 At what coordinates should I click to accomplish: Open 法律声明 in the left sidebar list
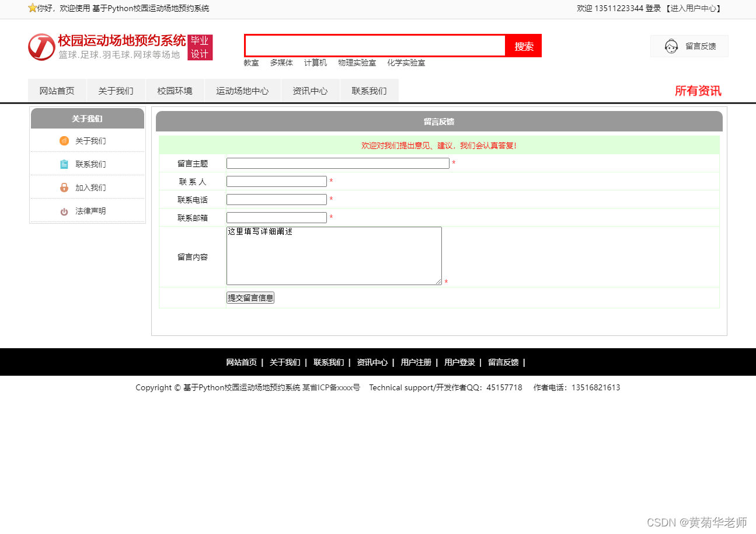point(90,211)
